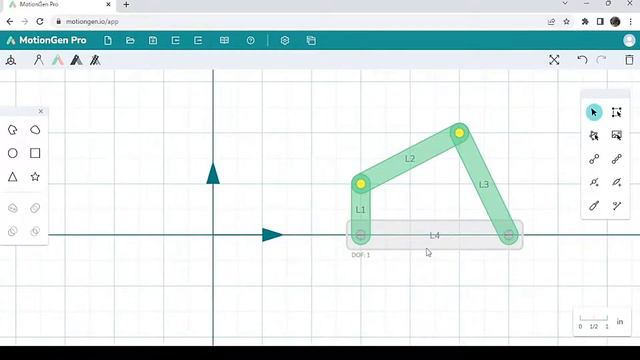Select the striped linkage icon

tap(95, 60)
